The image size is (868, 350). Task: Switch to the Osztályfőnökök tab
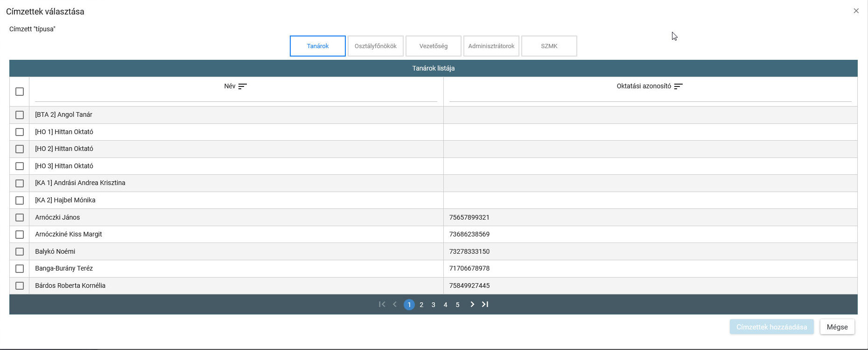pos(375,46)
